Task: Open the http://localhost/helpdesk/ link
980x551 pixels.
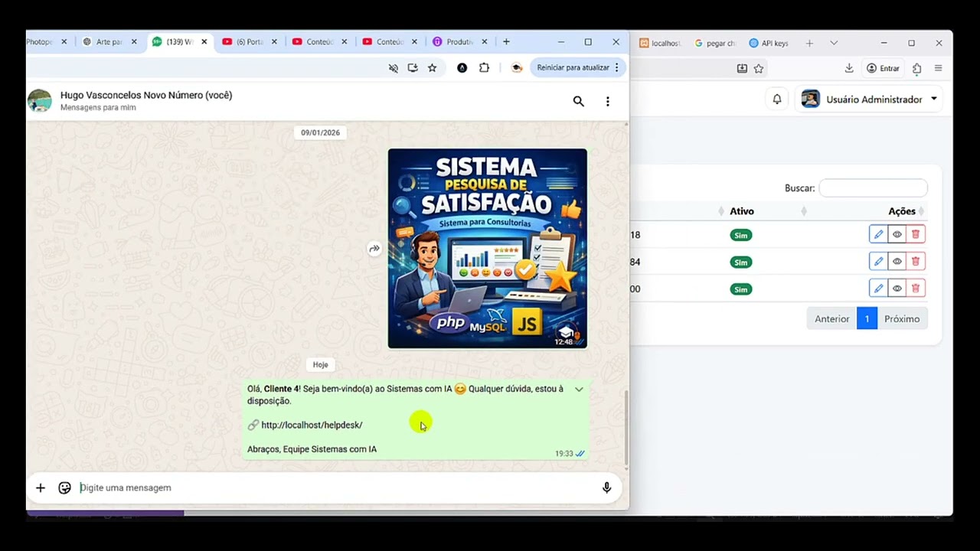Action: point(312,425)
